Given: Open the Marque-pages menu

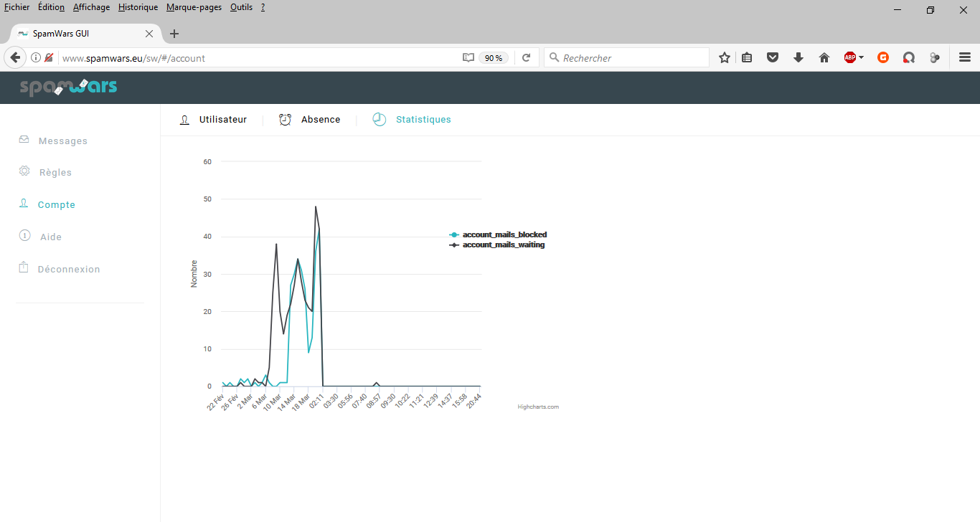Looking at the screenshot, I should [x=194, y=7].
